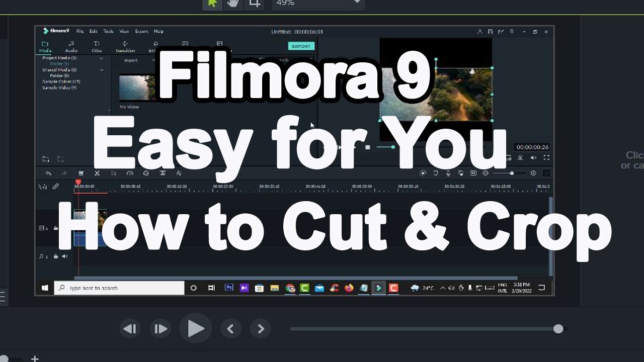Click the Render Preview icon

(423, 173)
